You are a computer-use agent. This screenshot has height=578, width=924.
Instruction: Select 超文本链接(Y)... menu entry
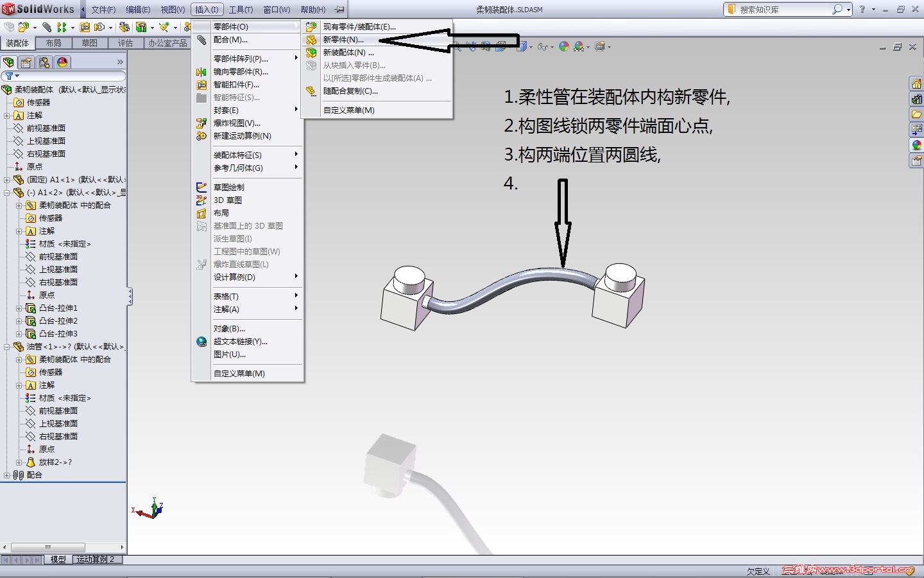pyautogui.click(x=248, y=342)
